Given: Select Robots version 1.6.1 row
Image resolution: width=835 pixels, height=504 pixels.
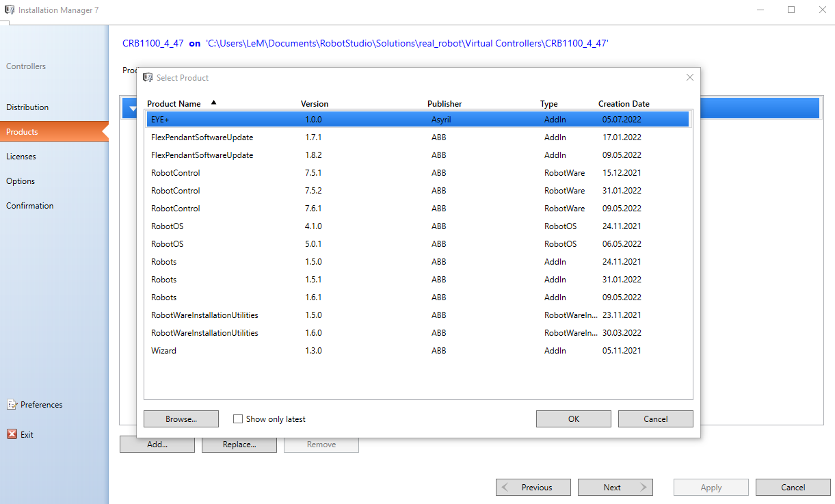Looking at the screenshot, I should pyautogui.click(x=418, y=297).
